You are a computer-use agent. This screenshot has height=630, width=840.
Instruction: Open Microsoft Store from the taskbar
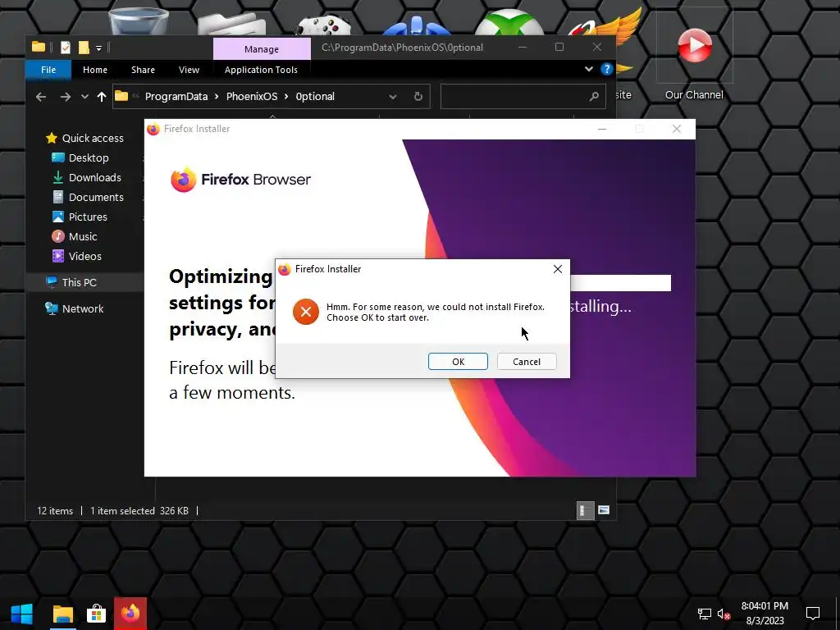(97, 614)
